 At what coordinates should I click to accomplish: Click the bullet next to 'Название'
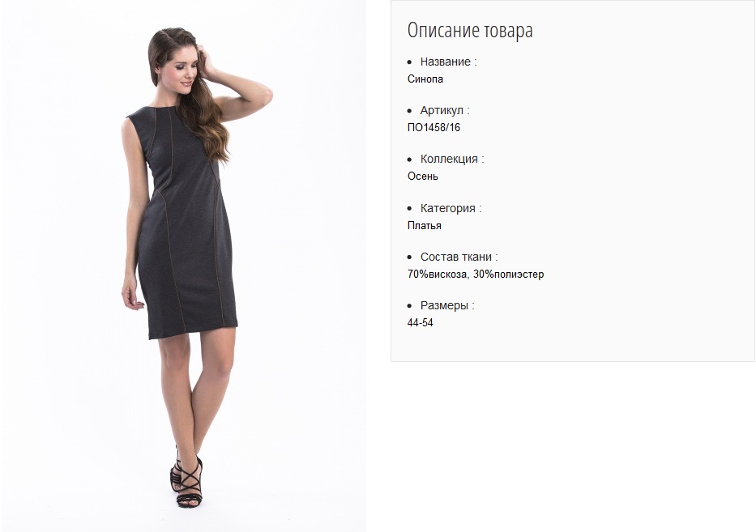(x=409, y=62)
